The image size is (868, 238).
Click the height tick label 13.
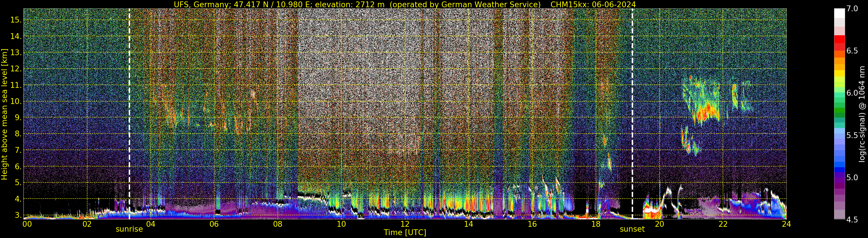coord(16,53)
